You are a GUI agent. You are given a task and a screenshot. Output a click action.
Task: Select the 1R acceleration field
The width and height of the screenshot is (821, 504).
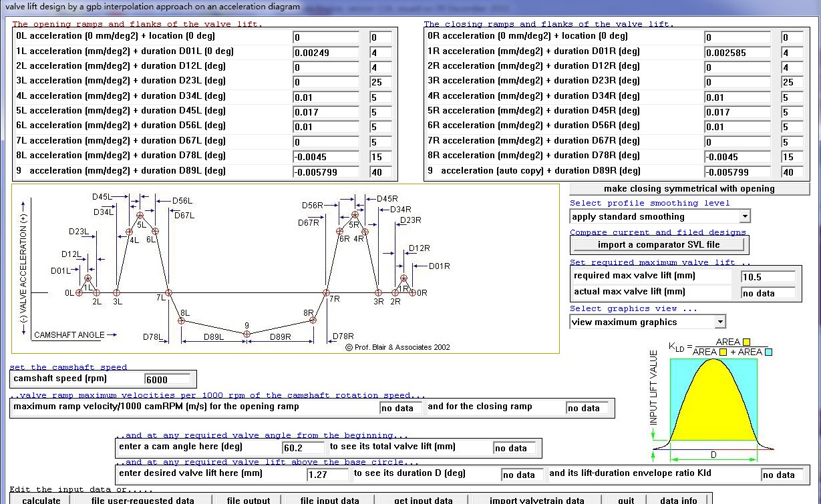[737, 53]
